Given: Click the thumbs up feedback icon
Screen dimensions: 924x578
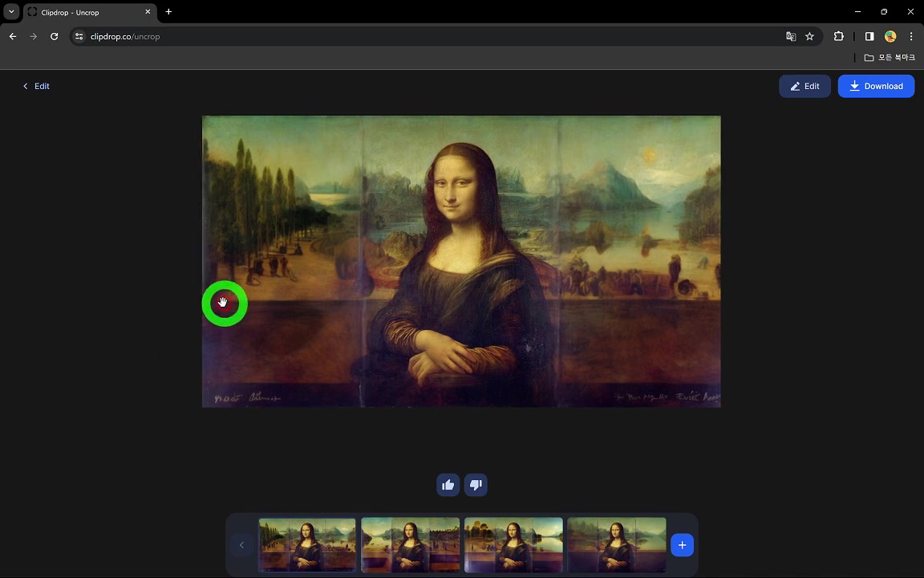Looking at the screenshot, I should point(448,485).
